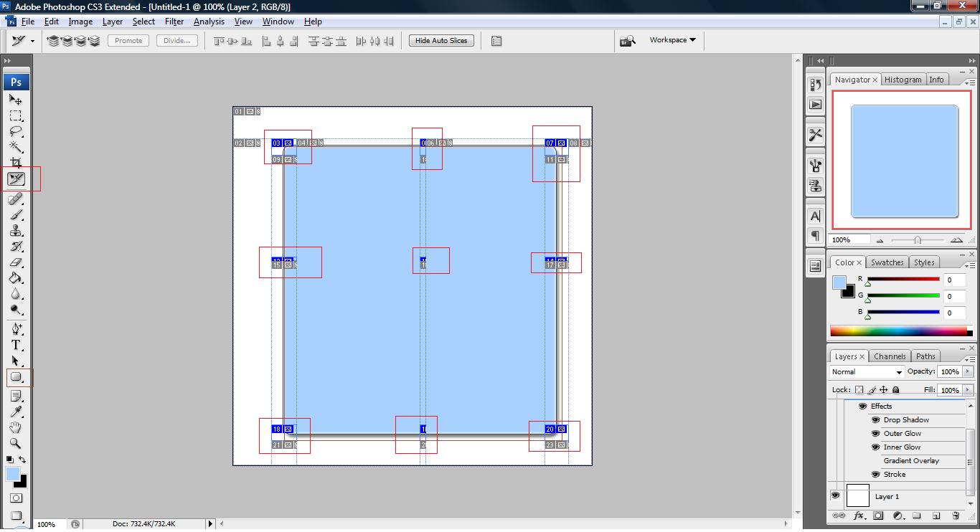Click Create new group folder icon
This screenshot has width=980, height=532.
[x=917, y=516]
